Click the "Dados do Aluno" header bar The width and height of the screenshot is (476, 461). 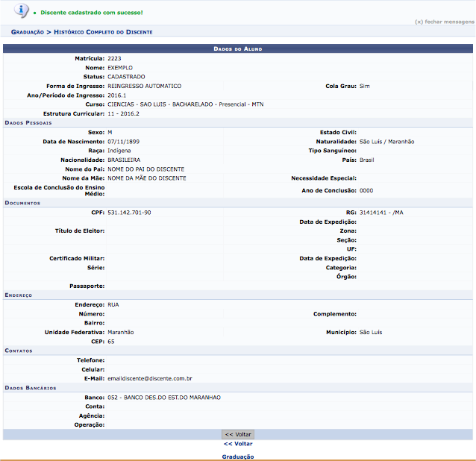point(238,48)
